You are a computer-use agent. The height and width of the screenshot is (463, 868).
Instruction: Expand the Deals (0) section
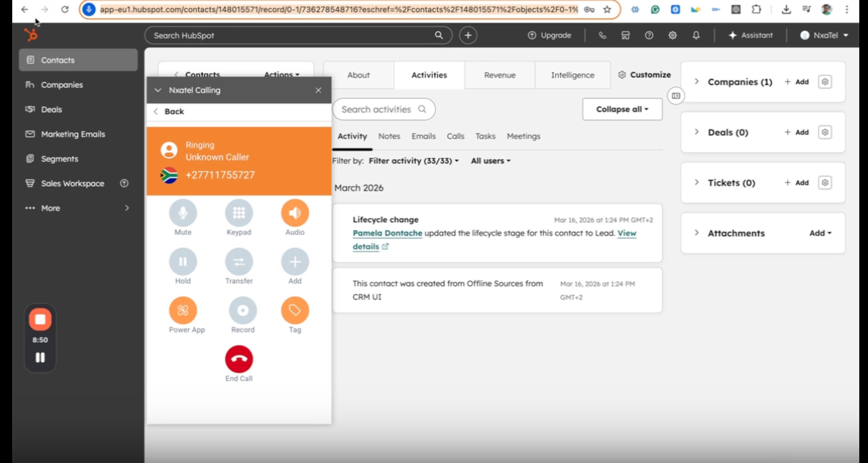coord(696,132)
